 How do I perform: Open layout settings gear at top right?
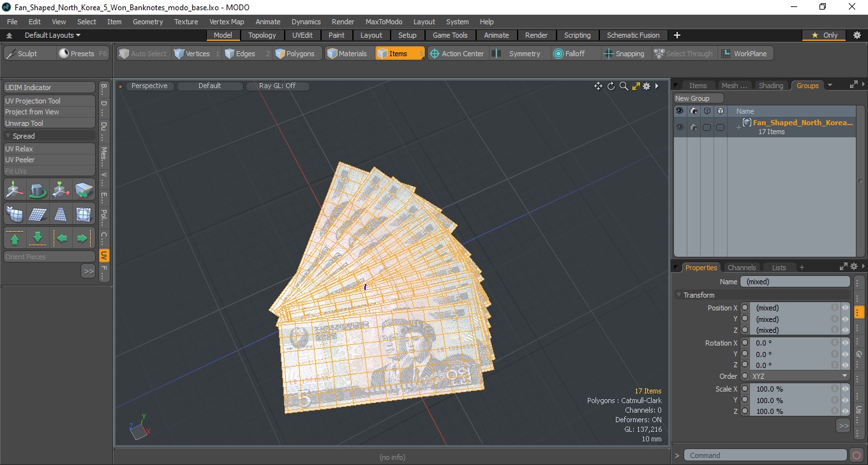(857, 35)
